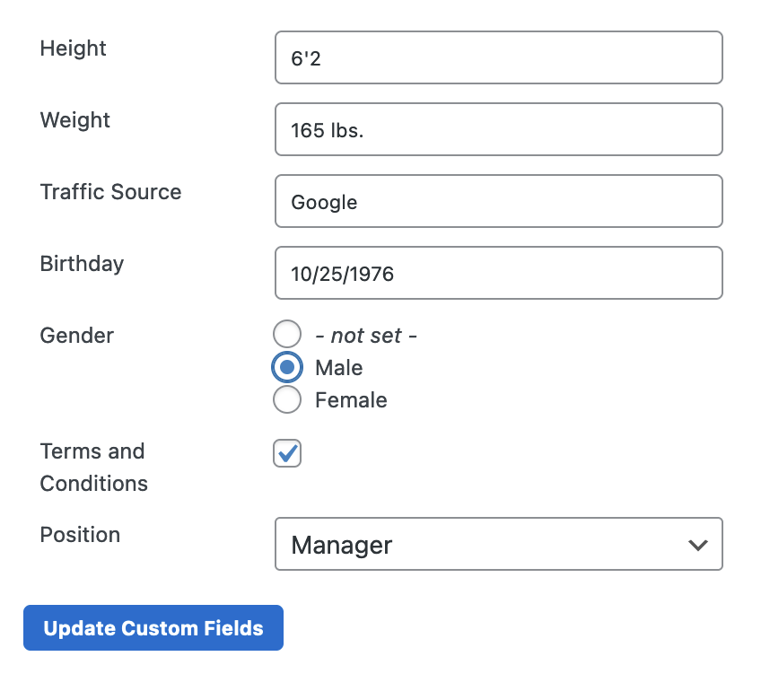Click the italic "- not set -" label text
Image resolution: width=770 pixels, height=700 pixels.
(366, 336)
